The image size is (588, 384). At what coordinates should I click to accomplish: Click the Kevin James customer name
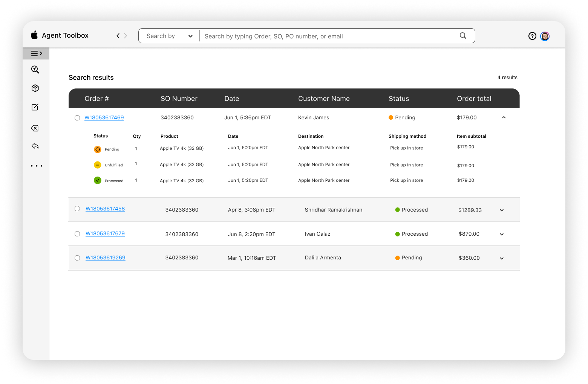pos(314,117)
